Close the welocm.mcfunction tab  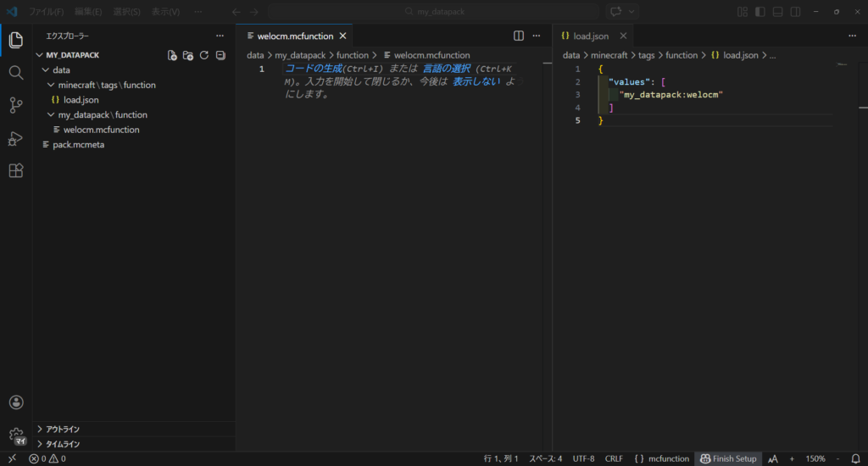[x=342, y=36]
